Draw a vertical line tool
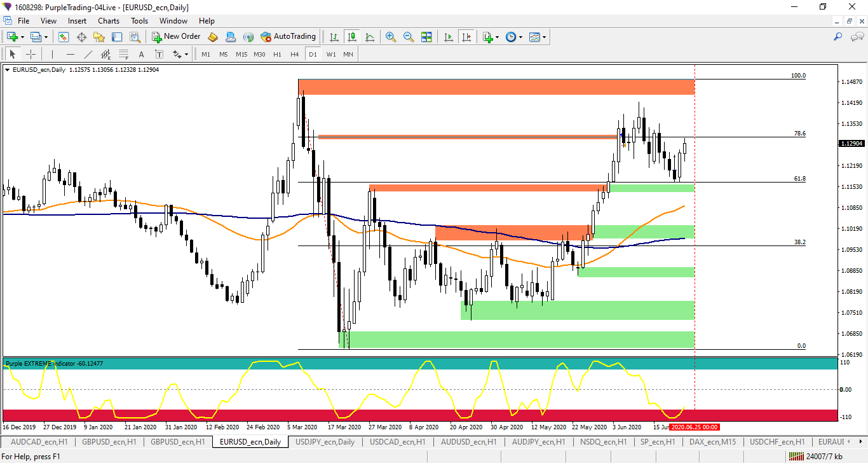This screenshot has width=868, height=463. click(52, 54)
